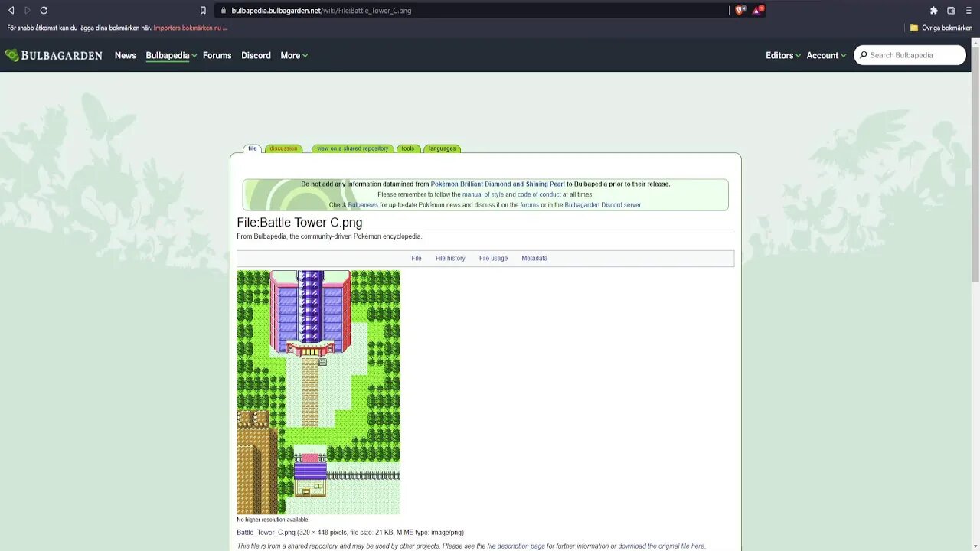Open the forums link in the notice

(x=530, y=205)
